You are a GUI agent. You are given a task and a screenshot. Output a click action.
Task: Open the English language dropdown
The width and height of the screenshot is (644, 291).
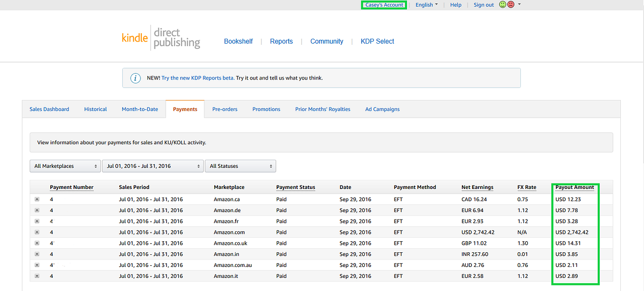426,5
